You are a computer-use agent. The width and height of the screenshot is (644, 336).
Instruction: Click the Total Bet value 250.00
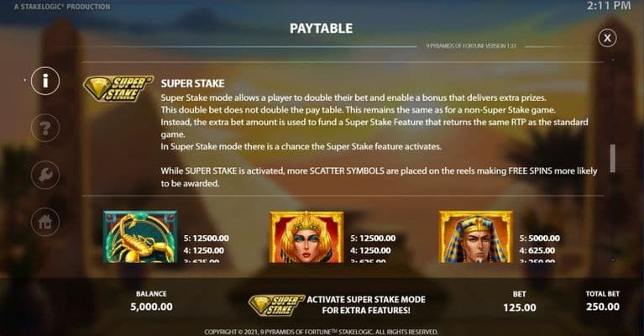(x=603, y=307)
